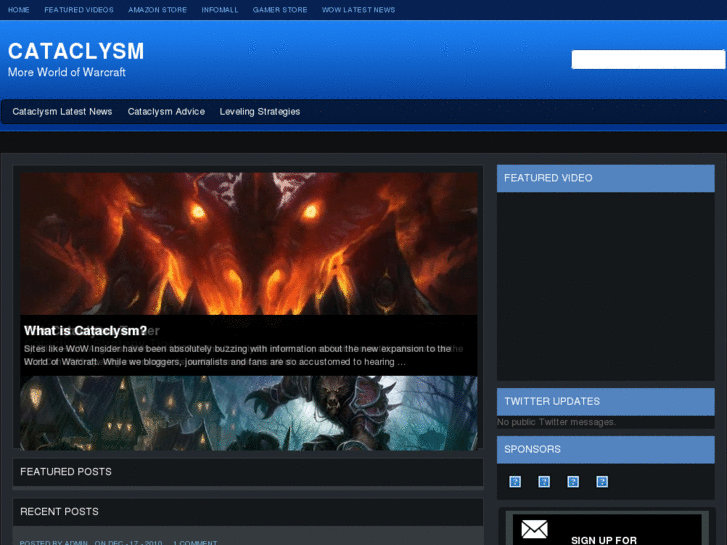
Task: Open the worgen artwork slider image
Action: tap(249, 413)
